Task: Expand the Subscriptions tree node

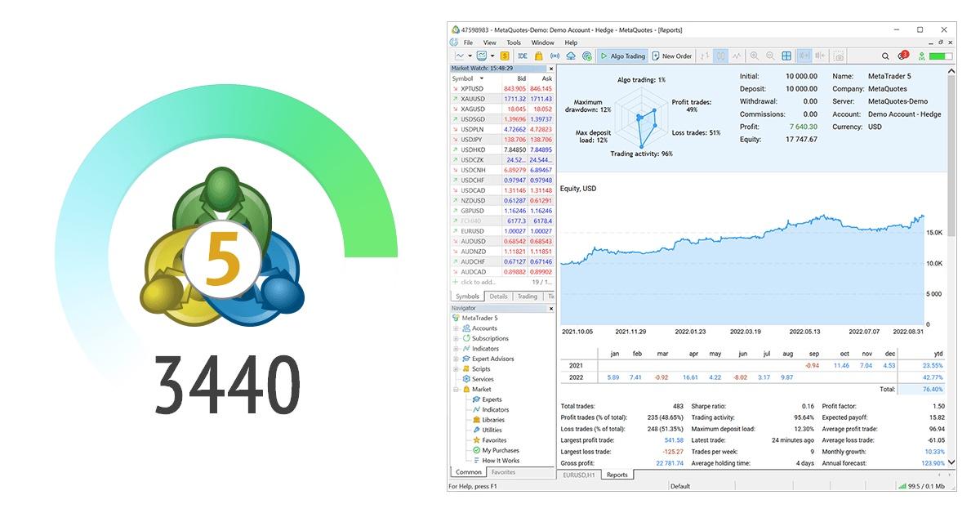Action: pyautogui.click(x=457, y=338)
